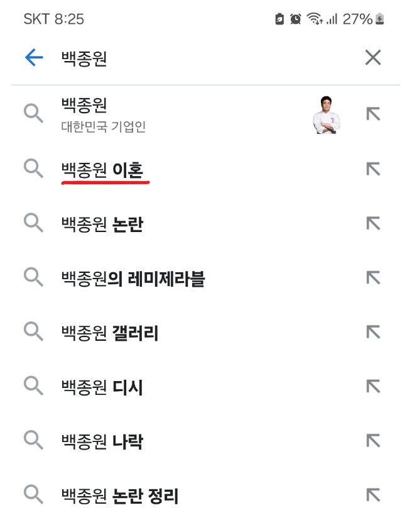Select the 백종원 이혼 suggestion
This screenshot has height=532, width=407.
pyautogui.click(x=105, y=170)
